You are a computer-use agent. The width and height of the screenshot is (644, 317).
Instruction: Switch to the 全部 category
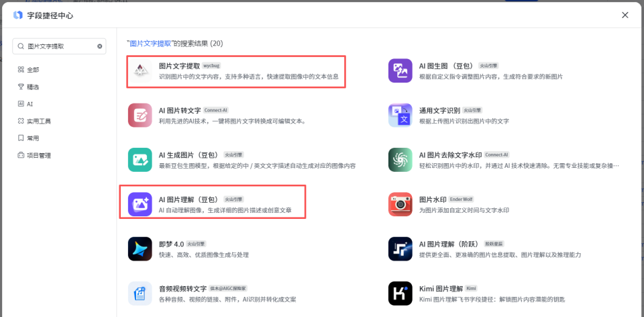33,69
